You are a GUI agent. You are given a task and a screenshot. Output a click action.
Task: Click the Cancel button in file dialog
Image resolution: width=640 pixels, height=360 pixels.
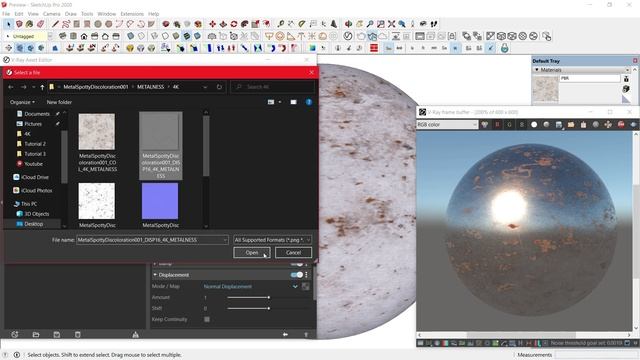(x=293, y=253)
